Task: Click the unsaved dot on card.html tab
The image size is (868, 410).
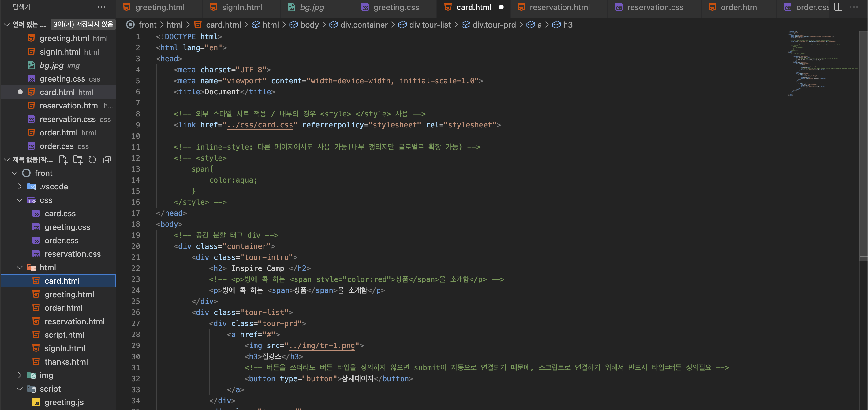Action: 501,7
